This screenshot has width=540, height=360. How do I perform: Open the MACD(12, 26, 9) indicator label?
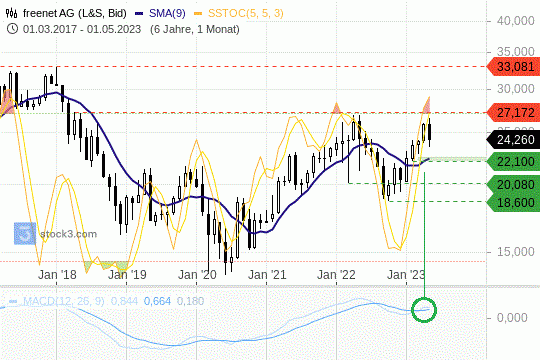64,301
